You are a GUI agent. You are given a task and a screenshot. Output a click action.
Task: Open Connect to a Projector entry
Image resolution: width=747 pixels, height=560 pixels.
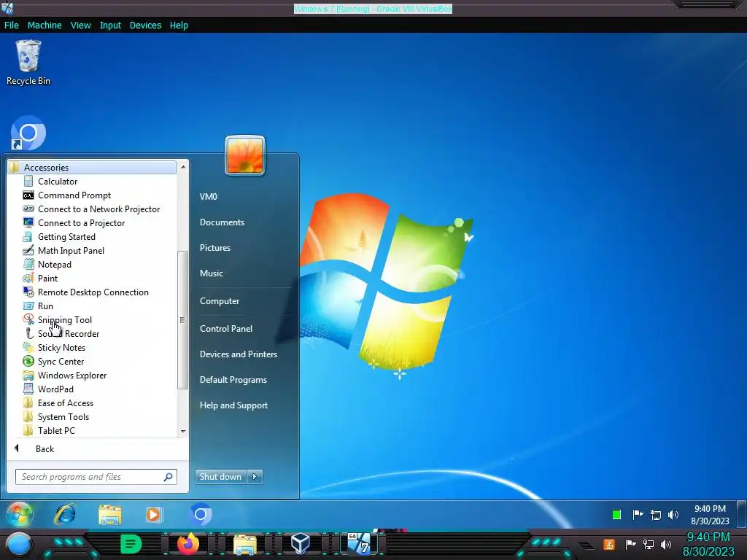pos(81,223)
